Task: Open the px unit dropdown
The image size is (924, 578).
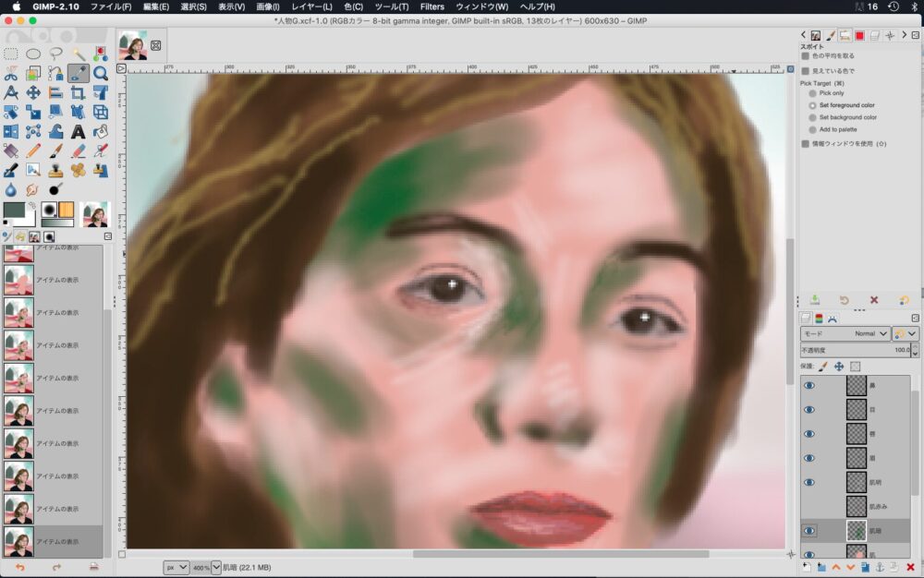Action: [176, 567]
